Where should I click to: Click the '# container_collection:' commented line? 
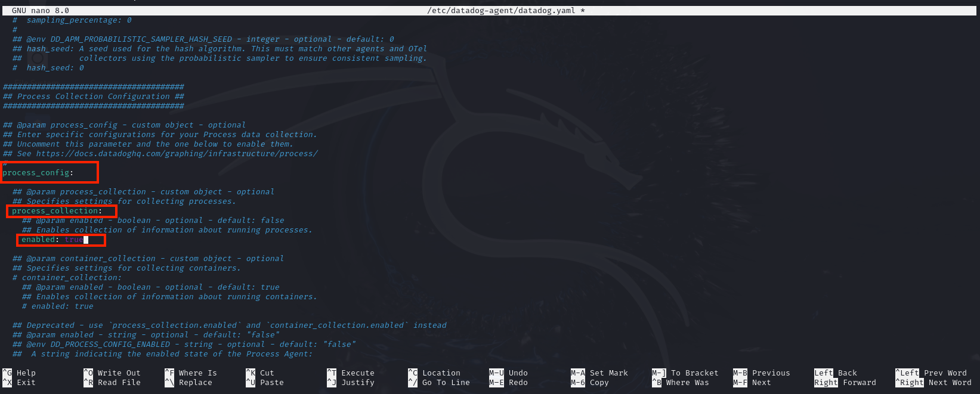click(x=67, y=278)
